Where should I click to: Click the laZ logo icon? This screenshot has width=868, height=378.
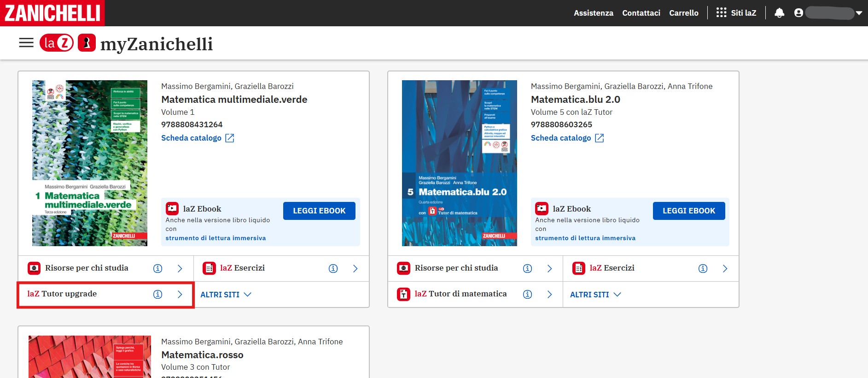tap(57, 43)
